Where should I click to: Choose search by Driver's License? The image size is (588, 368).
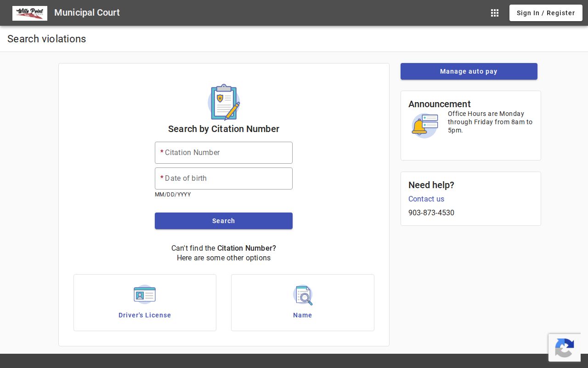[145, 303]
